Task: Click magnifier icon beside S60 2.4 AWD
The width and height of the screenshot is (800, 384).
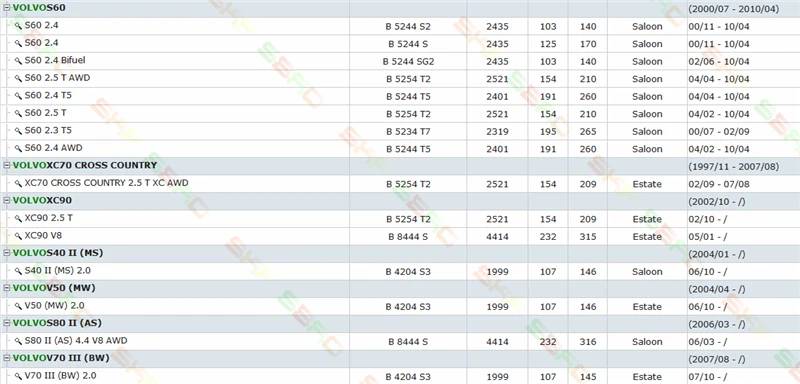Action: click(18, 148)
